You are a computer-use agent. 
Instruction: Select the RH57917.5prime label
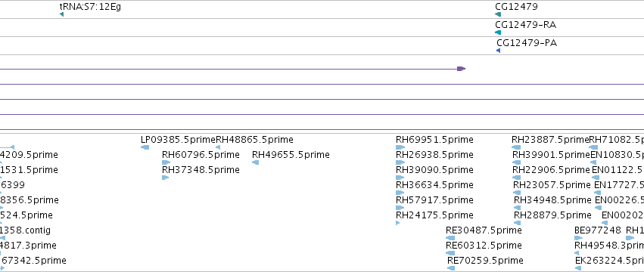click(434, 200)
